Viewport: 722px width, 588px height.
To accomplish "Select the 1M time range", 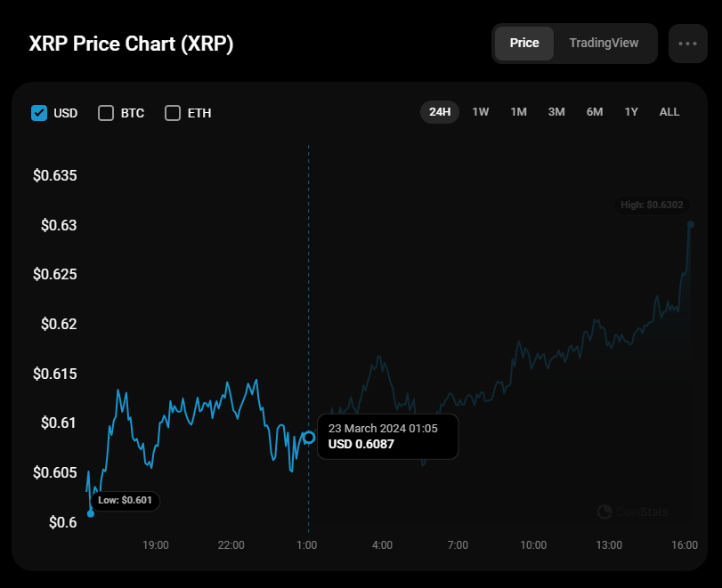I will pyautogui.click(x=518, y=112).
